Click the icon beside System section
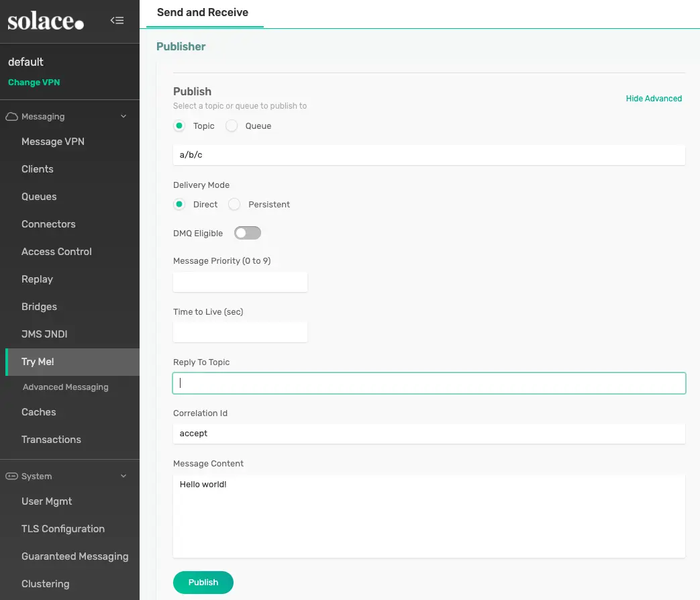 12,476
